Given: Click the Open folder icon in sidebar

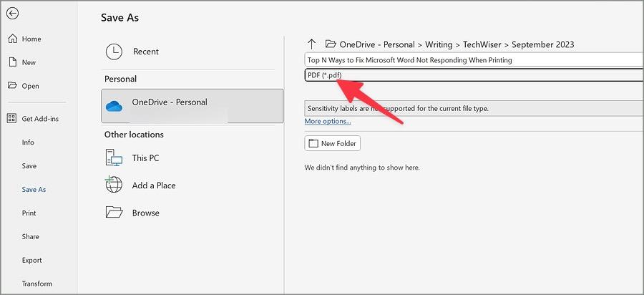Looking at the screenshot, I should pyautogui.click(x=13, y=85).
